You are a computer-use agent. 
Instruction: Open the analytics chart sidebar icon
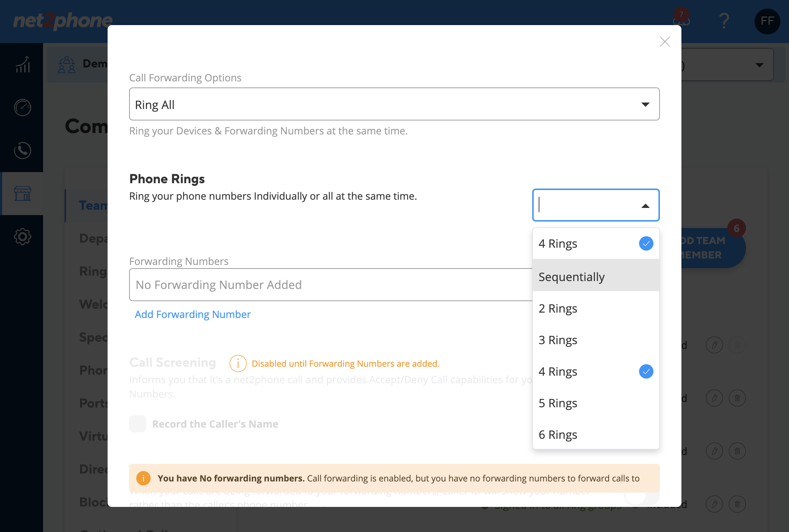[23, 65]
